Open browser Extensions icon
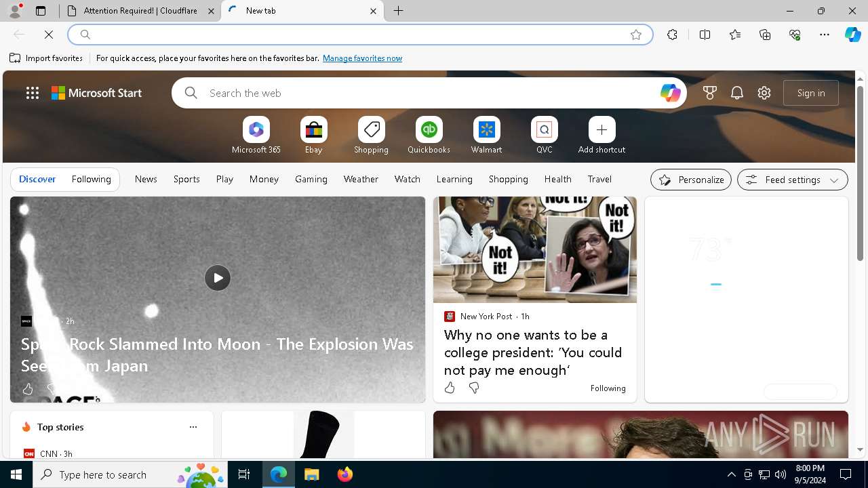The width and height of the screenshot is (868, 488). coord(672,35)
